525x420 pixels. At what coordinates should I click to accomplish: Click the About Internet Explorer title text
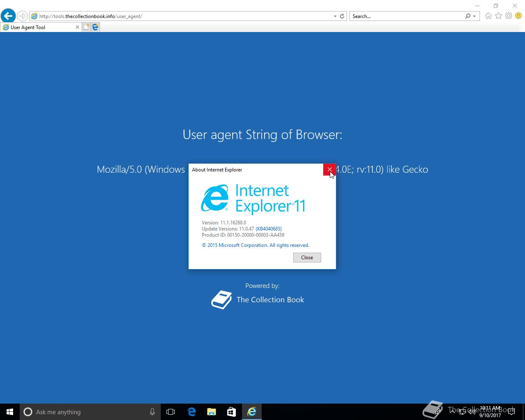pos(217,170)
